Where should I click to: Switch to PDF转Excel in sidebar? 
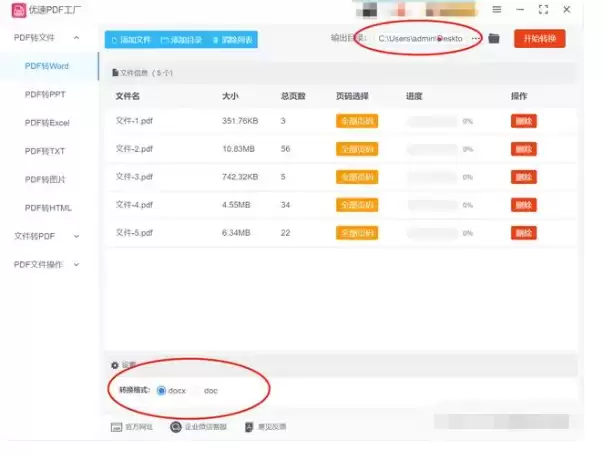click(x=47, y=122)
